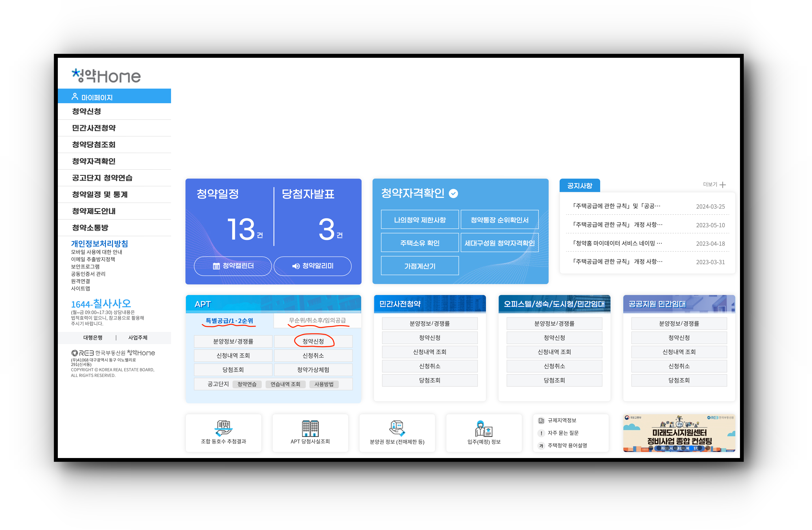Click APT 신청내역 조회 button

tap(233, 355)
